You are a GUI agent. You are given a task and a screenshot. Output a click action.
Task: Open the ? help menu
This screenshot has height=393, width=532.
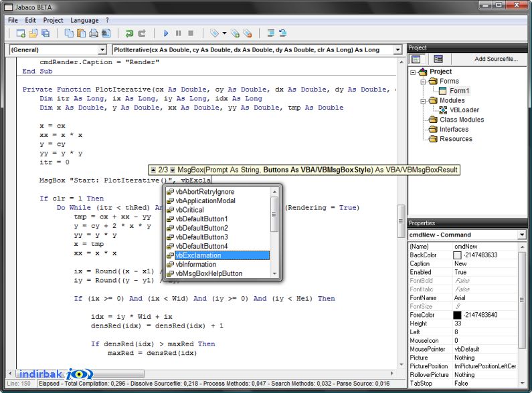107,20
